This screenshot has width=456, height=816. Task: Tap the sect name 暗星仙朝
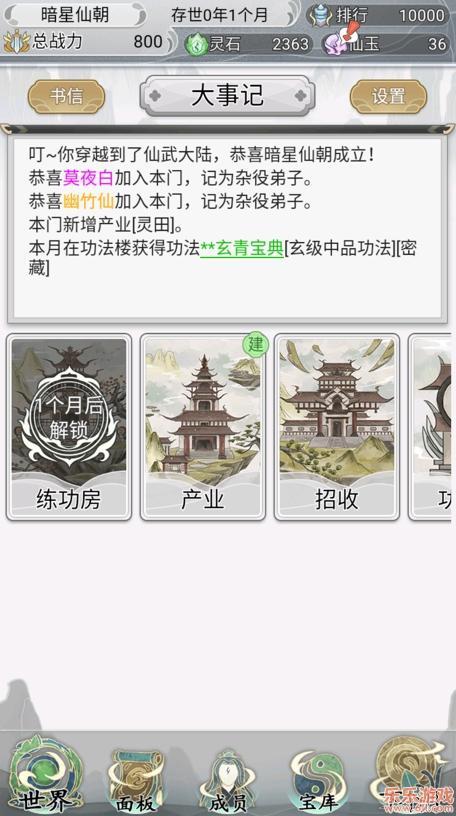coord(75,15)
